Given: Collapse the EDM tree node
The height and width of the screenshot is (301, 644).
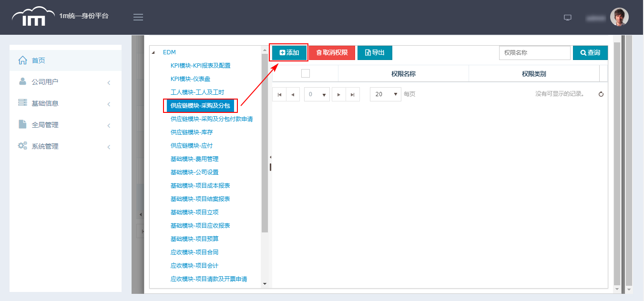Looking at the screenshot, I should coord(153,52).
